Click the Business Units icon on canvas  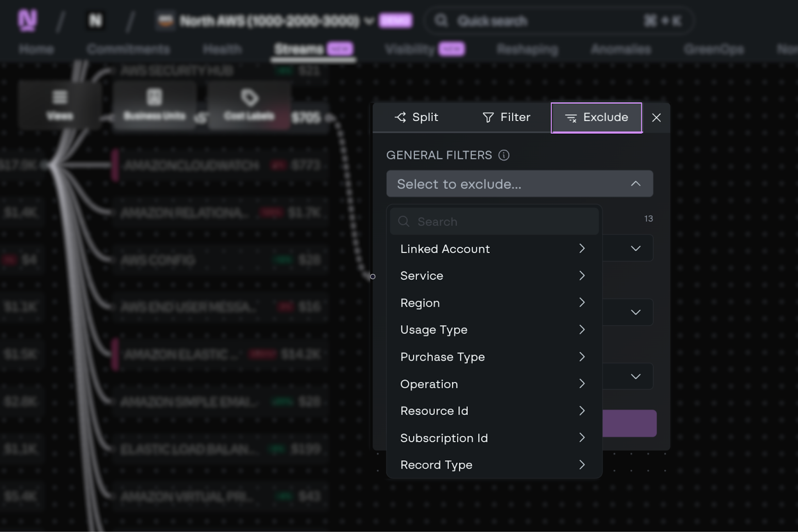155,96
